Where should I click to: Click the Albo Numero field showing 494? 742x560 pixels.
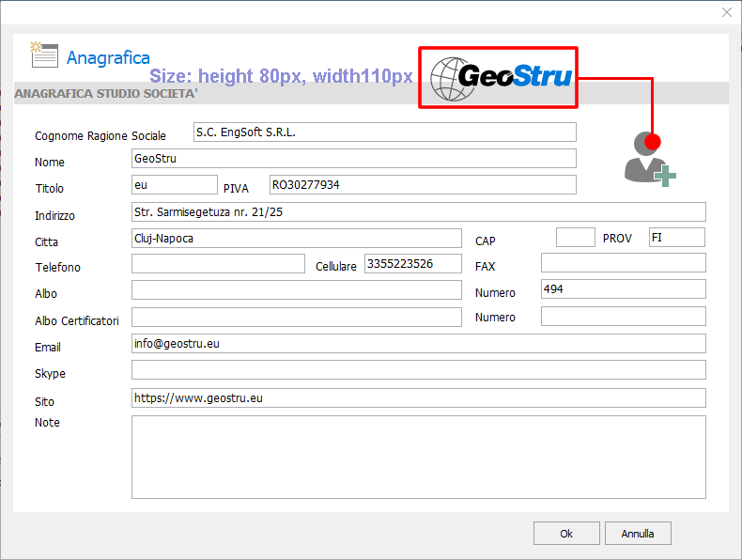click(624, 288)
